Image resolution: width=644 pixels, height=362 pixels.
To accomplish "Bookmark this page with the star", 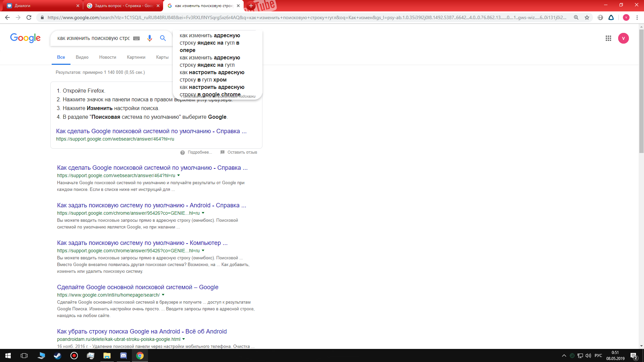I will 587,17.
